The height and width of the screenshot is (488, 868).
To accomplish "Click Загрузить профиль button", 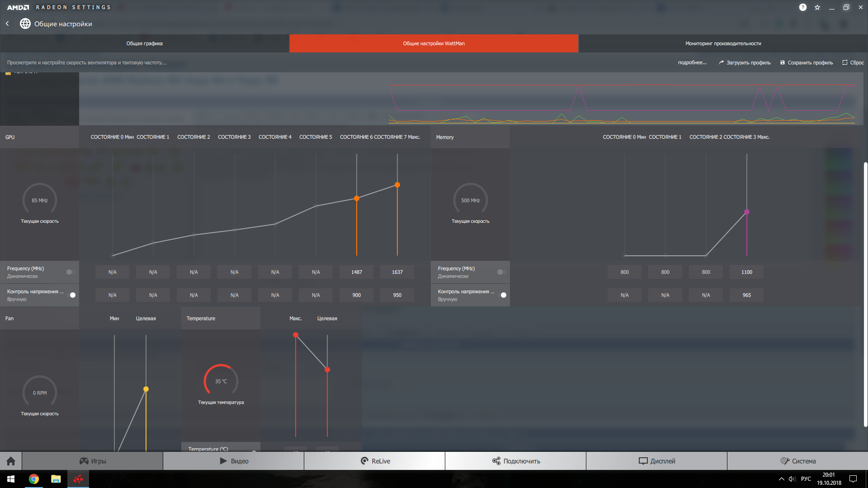I will point(745,63).
